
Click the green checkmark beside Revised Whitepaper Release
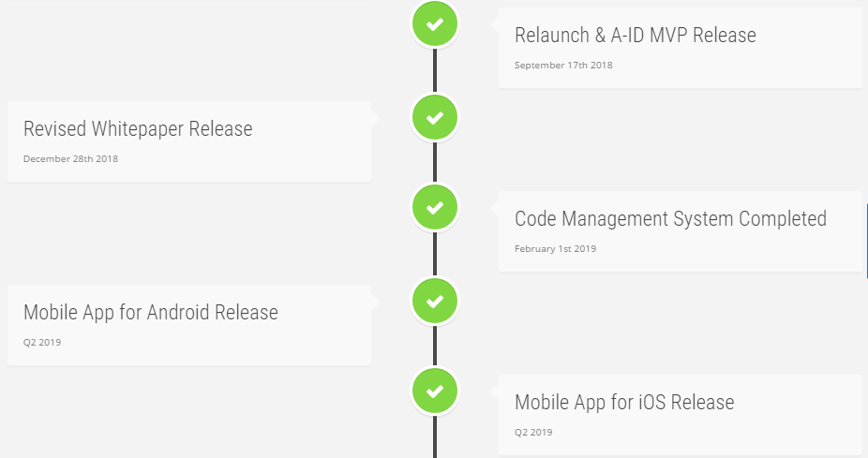pyautogui.click(x=435, y=117)
